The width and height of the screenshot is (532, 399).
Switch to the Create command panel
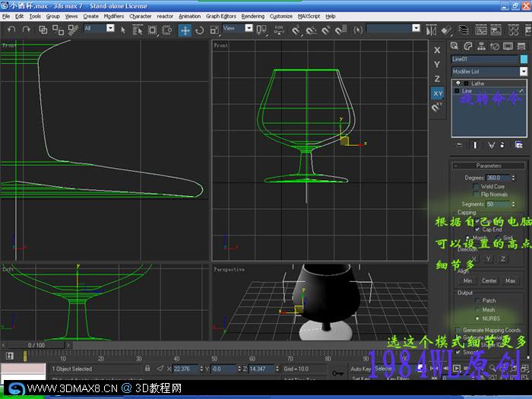click(x=454, y=46)
